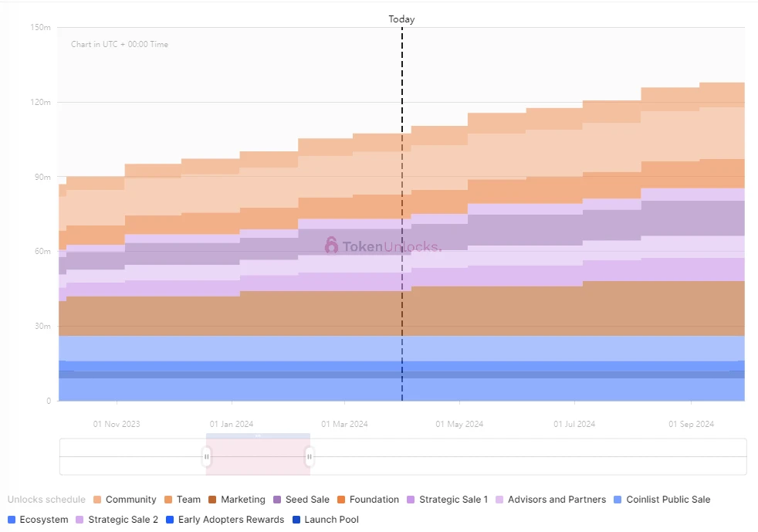Click the 01 May 2024 axis label

[459, 424]
